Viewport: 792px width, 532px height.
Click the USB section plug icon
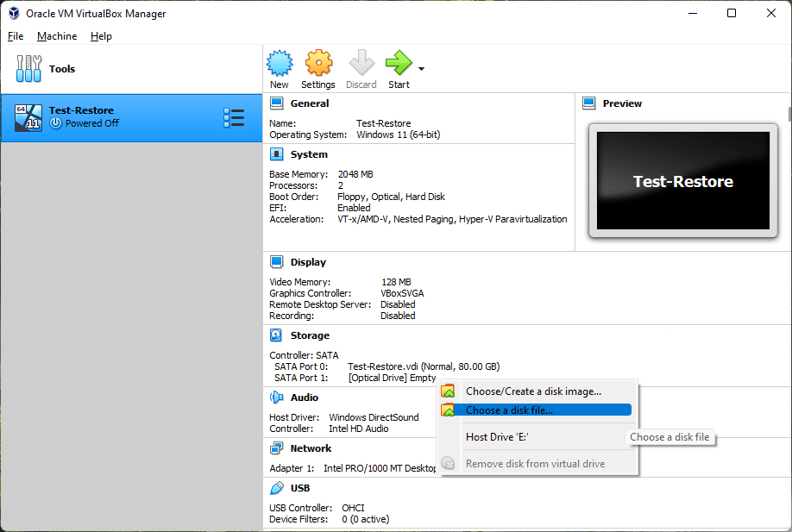pyautogui.click(x=276, y=488)
